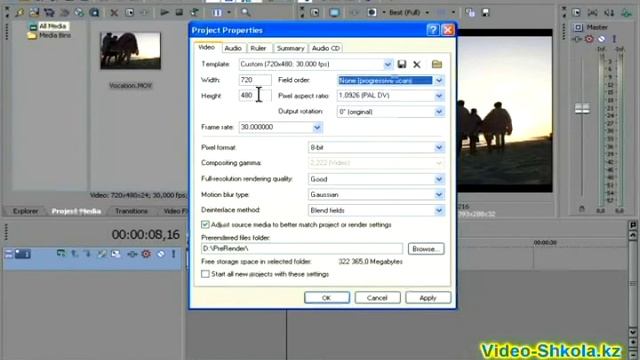The image size is (640, 360).
Task: Open the Output rotation dropdown
Action: 439,111
